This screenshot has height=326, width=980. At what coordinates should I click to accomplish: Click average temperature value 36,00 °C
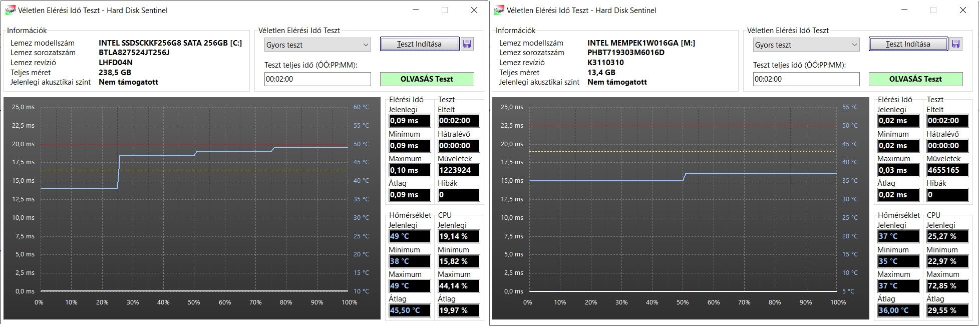tap(898, 310)
